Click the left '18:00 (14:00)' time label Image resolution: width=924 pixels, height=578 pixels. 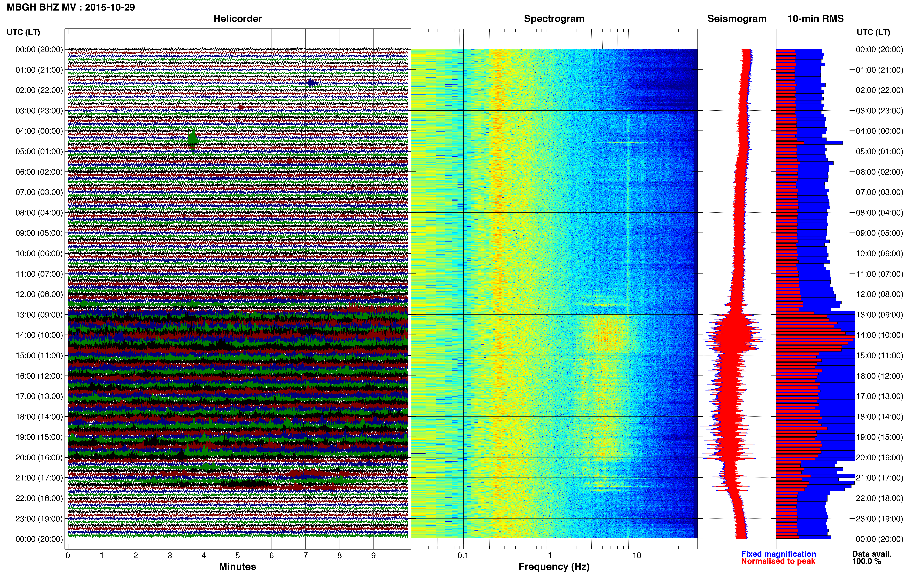click(x=39, y=417)
